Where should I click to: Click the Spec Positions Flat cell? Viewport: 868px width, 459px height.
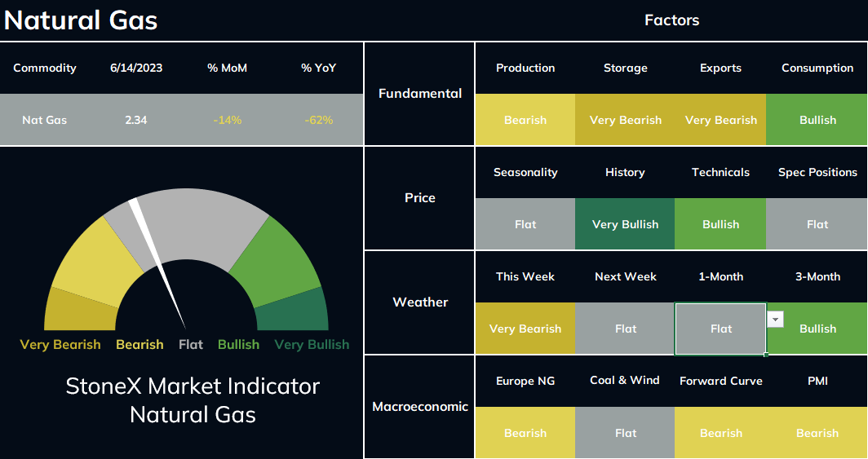817,224
